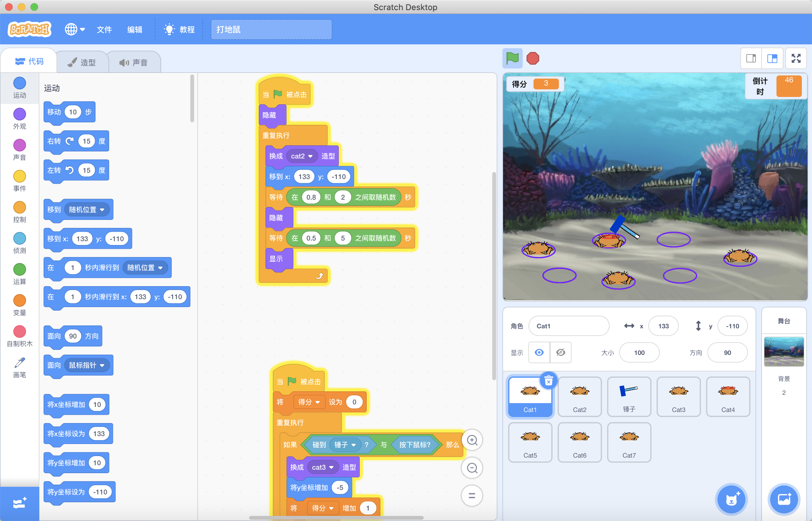Screen dimensions: 812x521
Task: Select the Cat7 sprite
Action: click(x=629, y=442)
